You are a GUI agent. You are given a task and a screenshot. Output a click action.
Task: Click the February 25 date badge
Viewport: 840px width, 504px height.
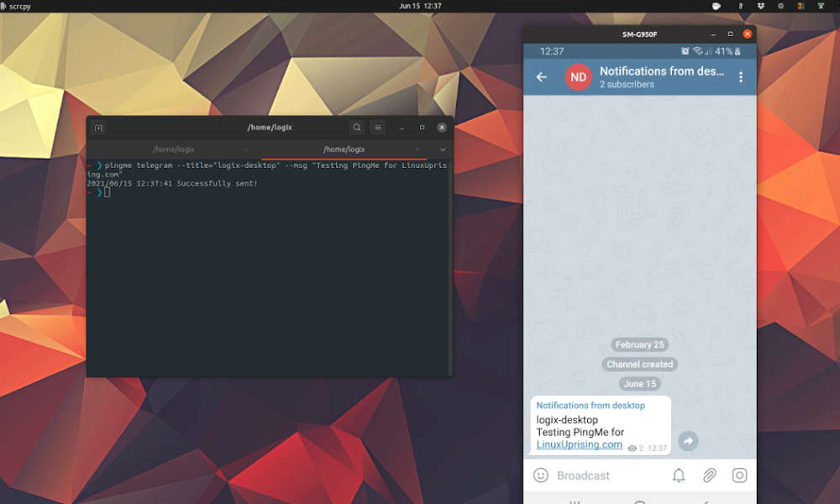[639, 344]
